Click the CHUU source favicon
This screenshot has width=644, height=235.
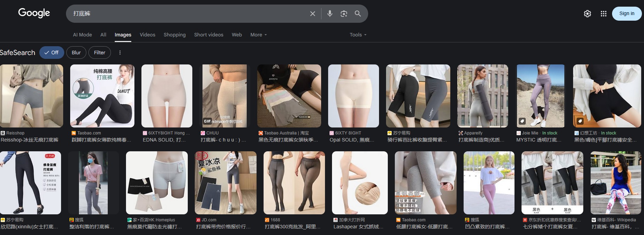coord(203,133)
